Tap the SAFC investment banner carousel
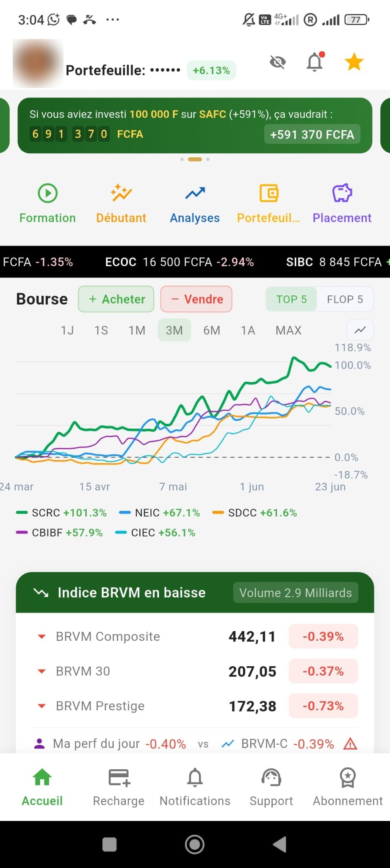 click(195, 125)
